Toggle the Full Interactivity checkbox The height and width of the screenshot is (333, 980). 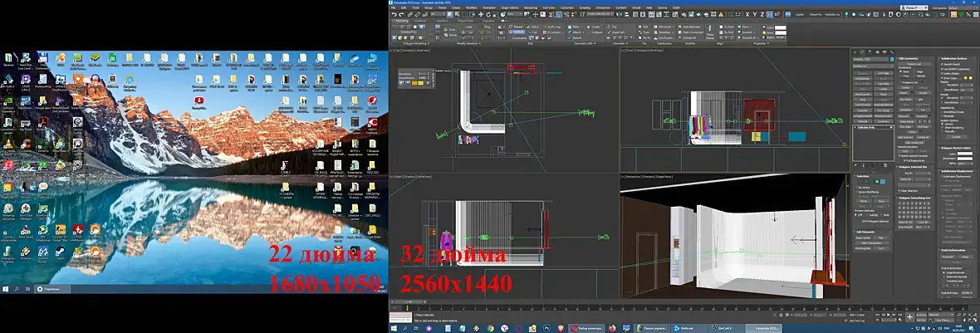[x=905, y=160]
